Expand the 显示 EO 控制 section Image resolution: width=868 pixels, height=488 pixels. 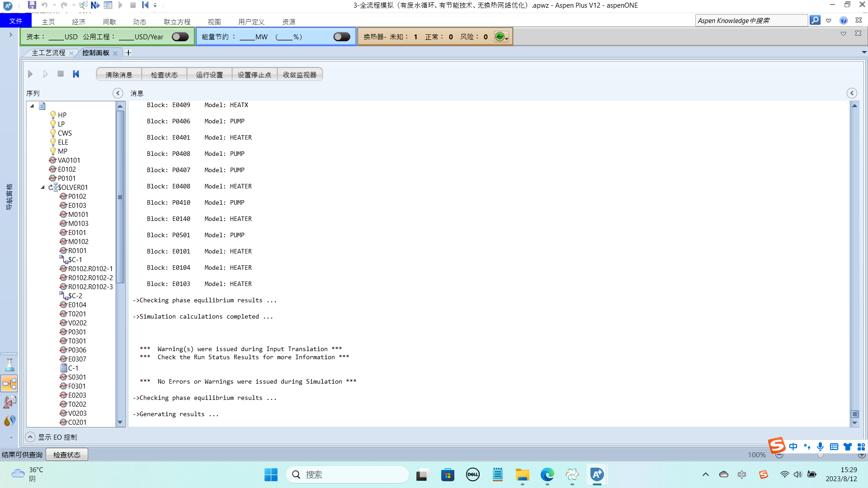(x=30, y=437)
